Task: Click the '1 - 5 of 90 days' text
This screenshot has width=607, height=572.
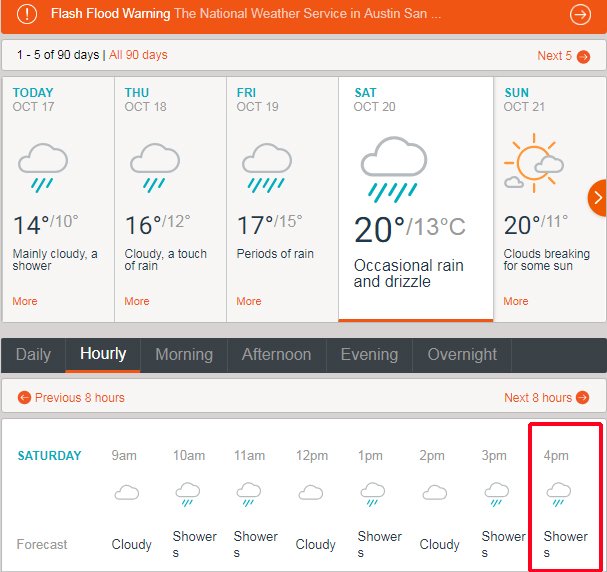Action: 58,55
